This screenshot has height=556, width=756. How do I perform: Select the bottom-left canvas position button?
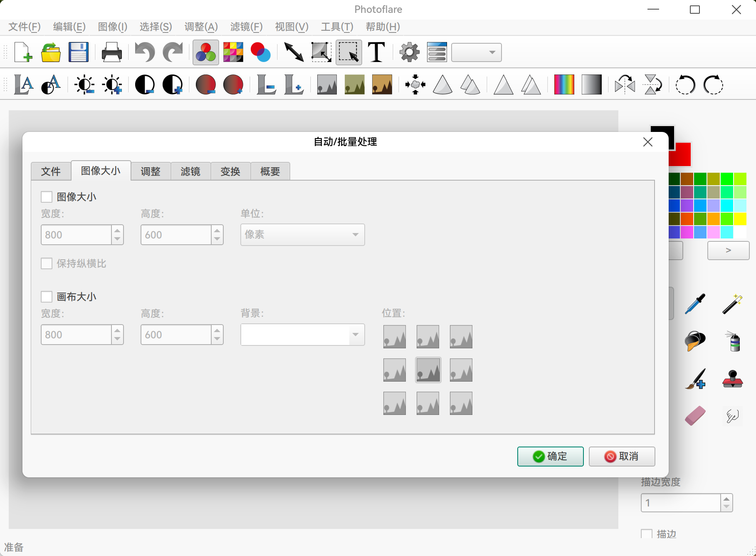click(395, 403)
